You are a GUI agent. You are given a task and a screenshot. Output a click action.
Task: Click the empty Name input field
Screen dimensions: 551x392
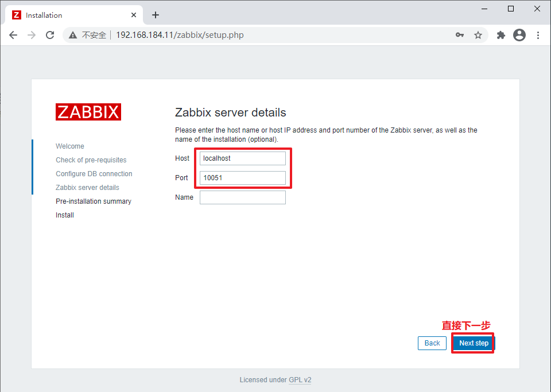coord(243,197)
